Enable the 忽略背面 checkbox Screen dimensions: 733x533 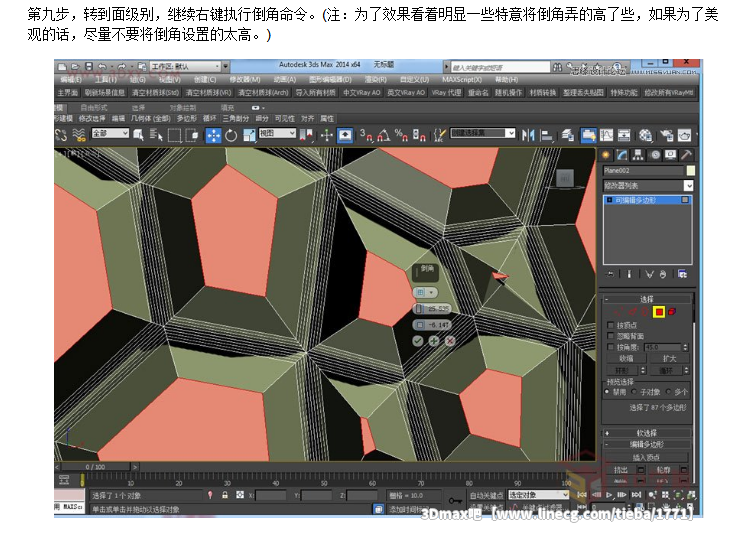pos(611,336)
